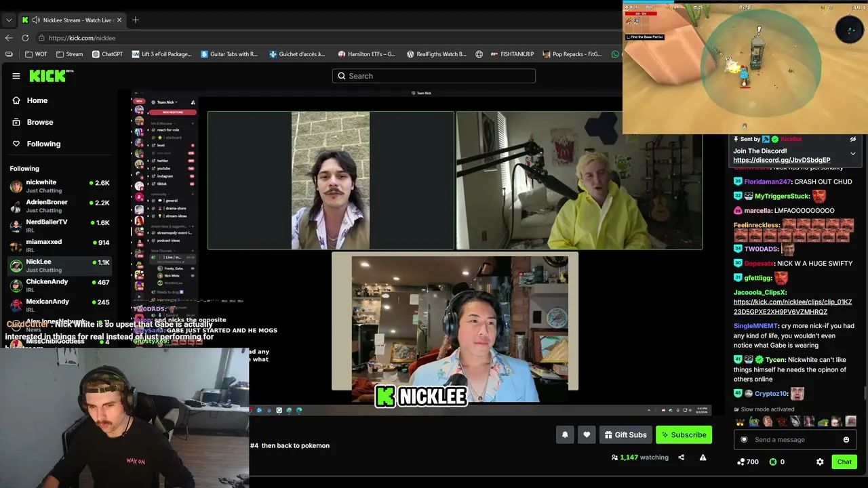Open the Guichet d'accès bookmark

(x=297, y=54)
